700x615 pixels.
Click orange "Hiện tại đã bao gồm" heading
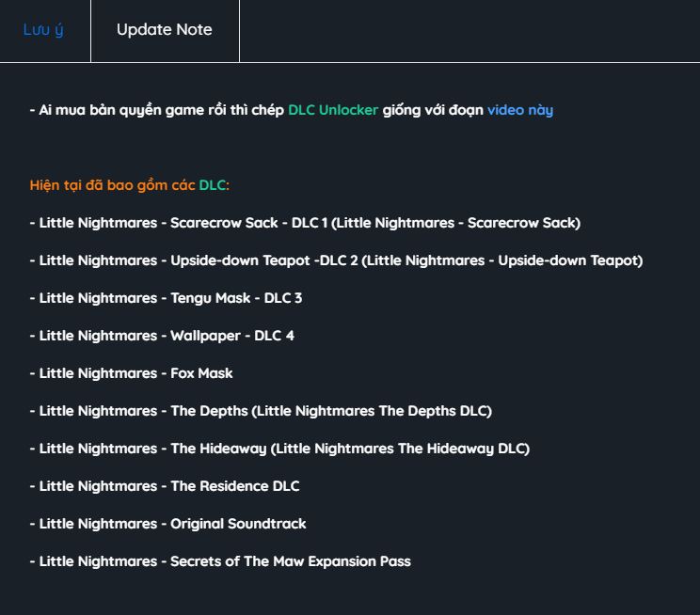112,185
